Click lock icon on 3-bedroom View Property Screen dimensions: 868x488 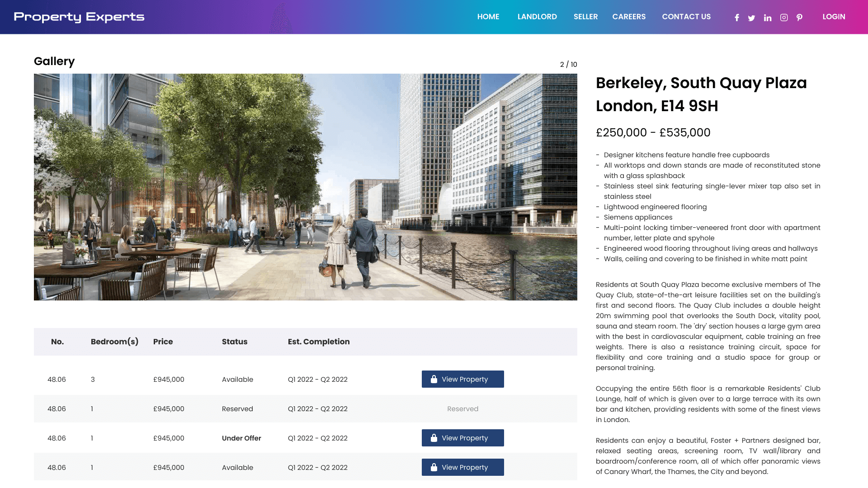click(434, 379)
